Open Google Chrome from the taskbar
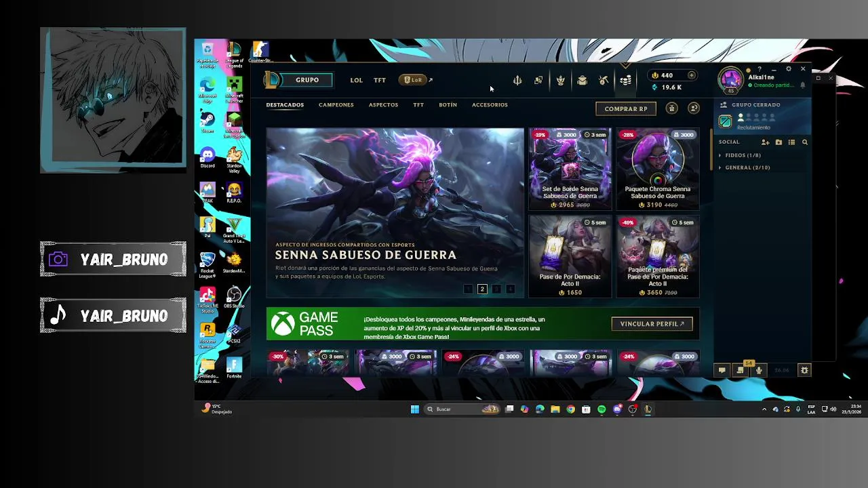 [570, 409]
